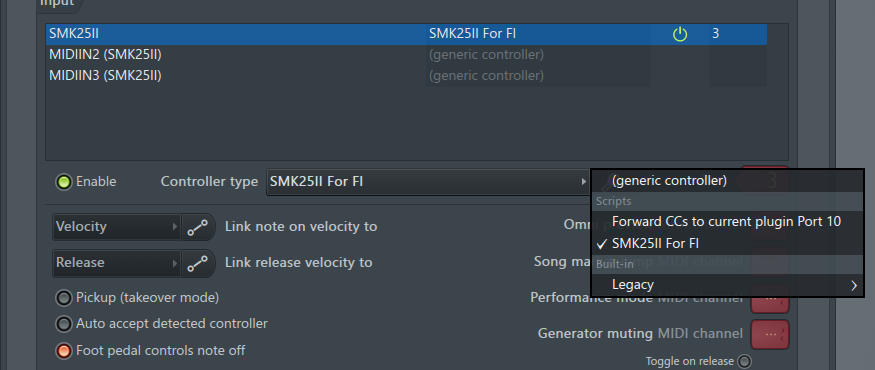This screenshot has width=875, height=370.
Task: Click the link icon next to Velocity
Action: (x=198, y=227)
